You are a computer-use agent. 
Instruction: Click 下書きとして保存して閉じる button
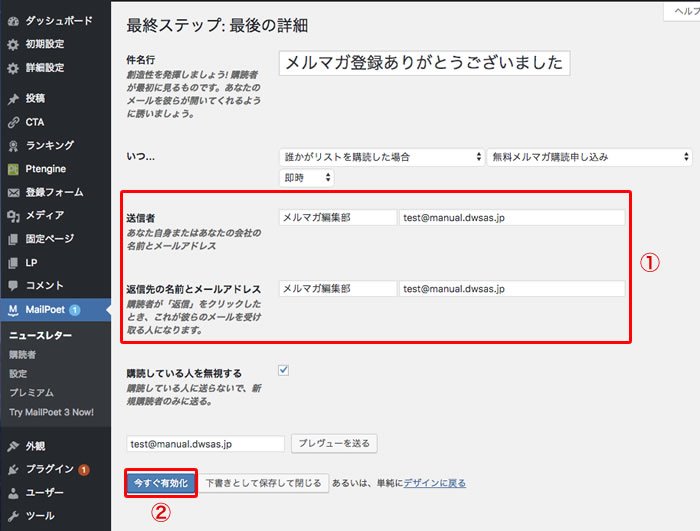(x=264, y=483)
